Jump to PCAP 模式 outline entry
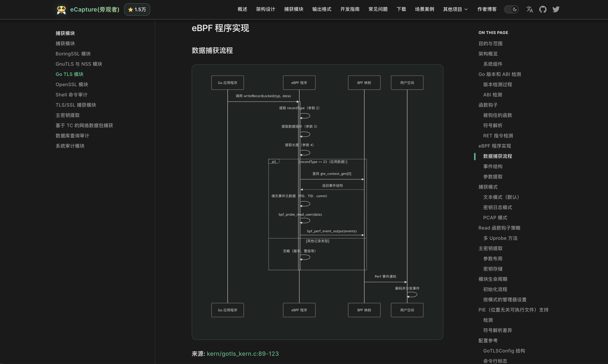This screenshot has width=608, height=364. click(495, 217)
